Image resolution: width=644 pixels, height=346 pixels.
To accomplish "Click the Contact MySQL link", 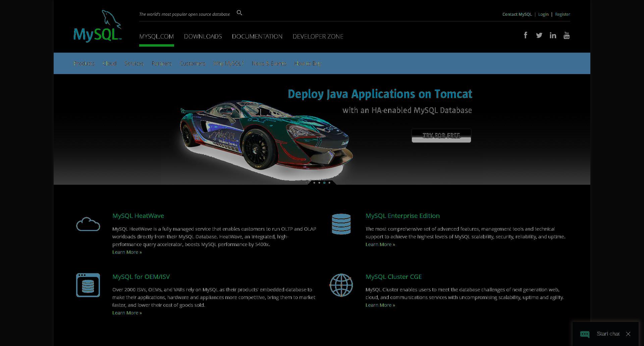I will click(517, 14).
